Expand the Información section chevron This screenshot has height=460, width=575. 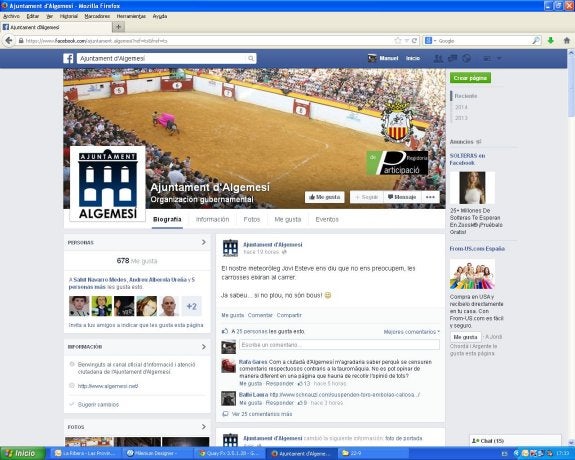tap(204, 347)
